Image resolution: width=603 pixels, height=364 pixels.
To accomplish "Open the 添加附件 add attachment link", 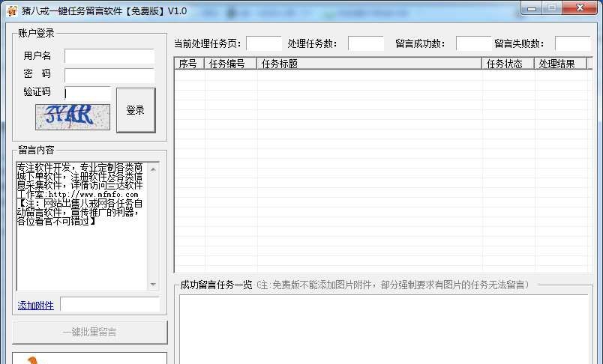I will [x=35, y=306].
